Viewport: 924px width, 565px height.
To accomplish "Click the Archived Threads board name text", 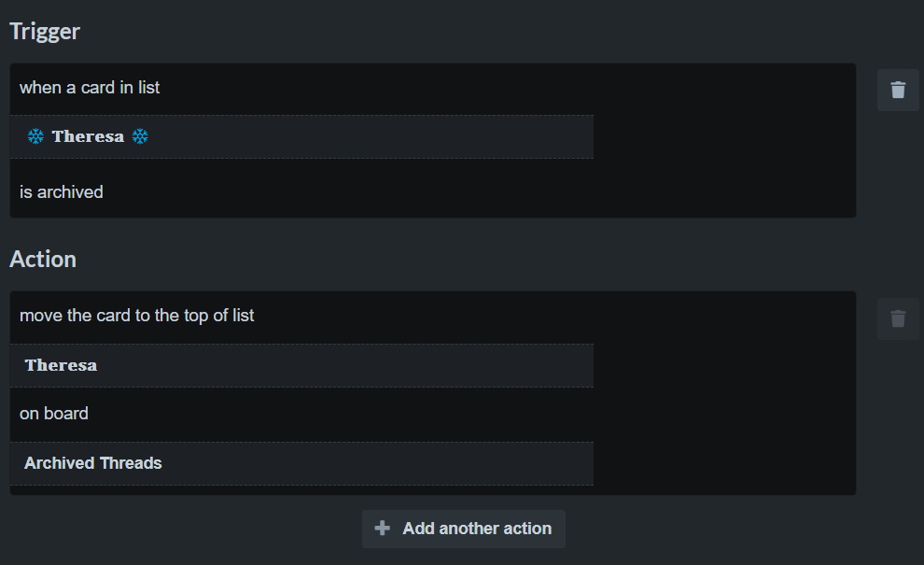I will click(93, 463).
